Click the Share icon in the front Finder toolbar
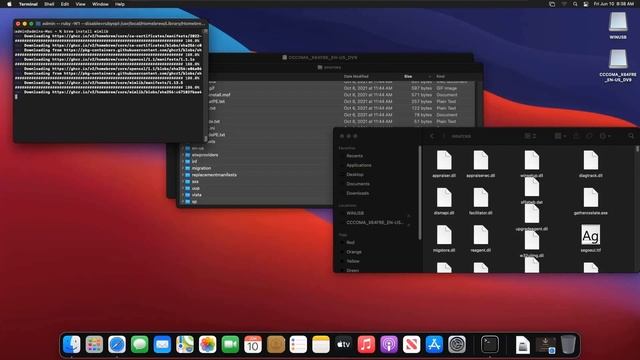The image size is (640, 360). tap(576, 136)
